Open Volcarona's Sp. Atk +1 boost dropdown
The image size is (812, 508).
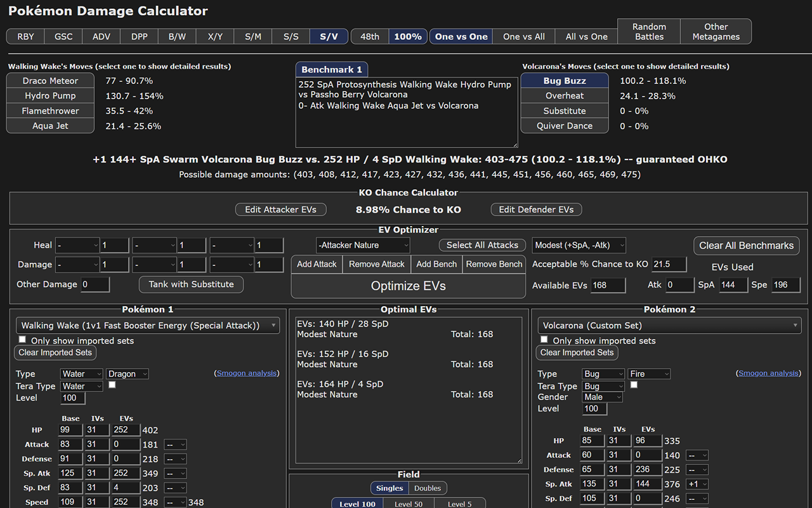(697, 485)
